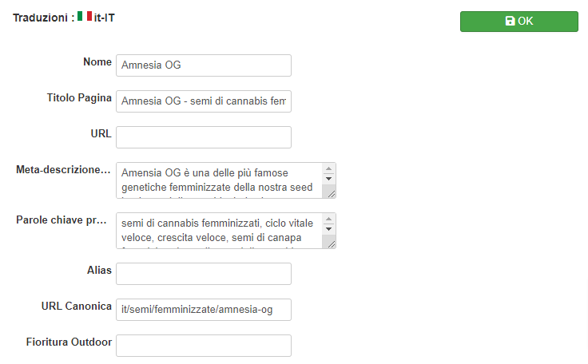Focus the empty Alias input field
This screenshot has width=588, height=364.
204,274
